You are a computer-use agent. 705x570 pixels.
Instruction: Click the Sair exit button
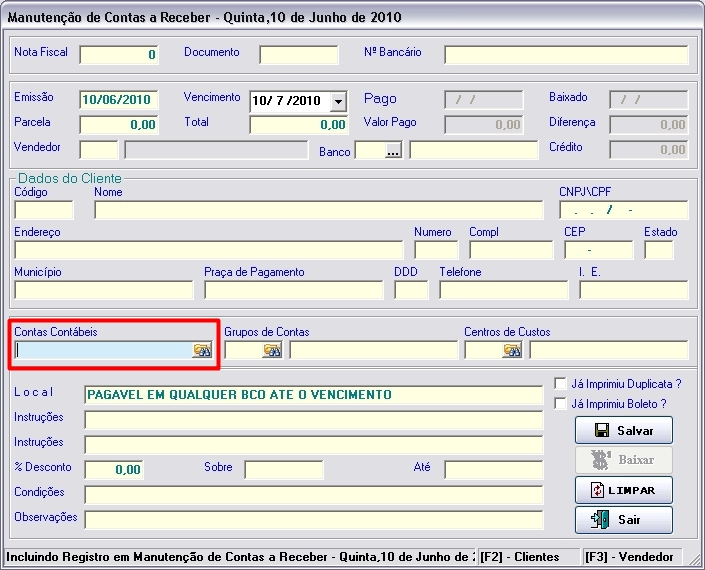[623, 520]
